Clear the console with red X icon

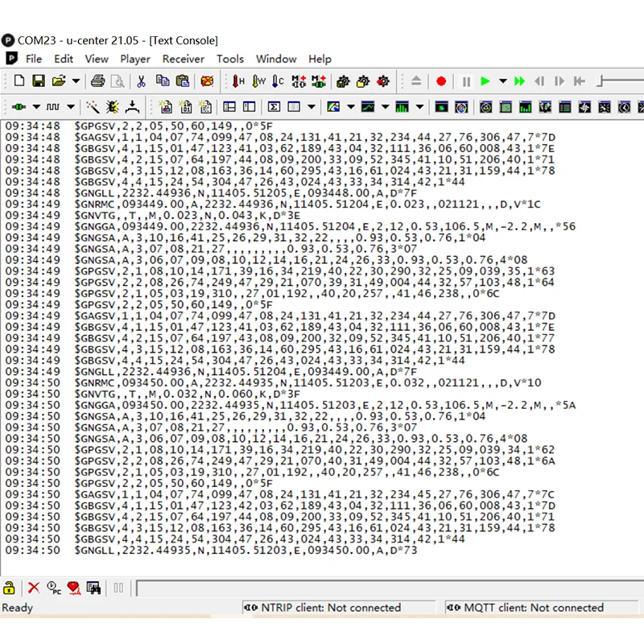[x=34, y=588]
